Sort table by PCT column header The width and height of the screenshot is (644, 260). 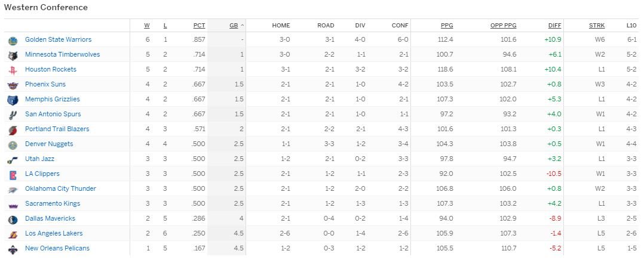pyautogui.click(x=199, y=26)
